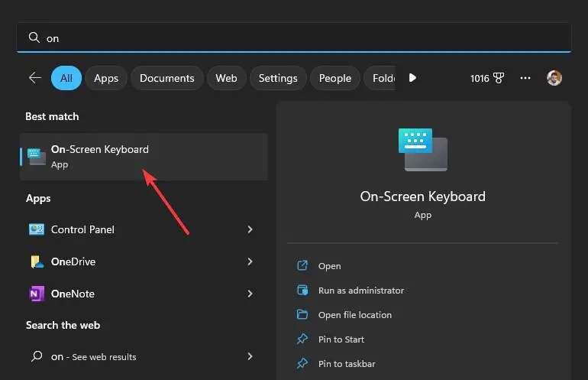Viewport: 588px width, 380px height.
Task: Click the Open file location folder icon
Action: 302,315
